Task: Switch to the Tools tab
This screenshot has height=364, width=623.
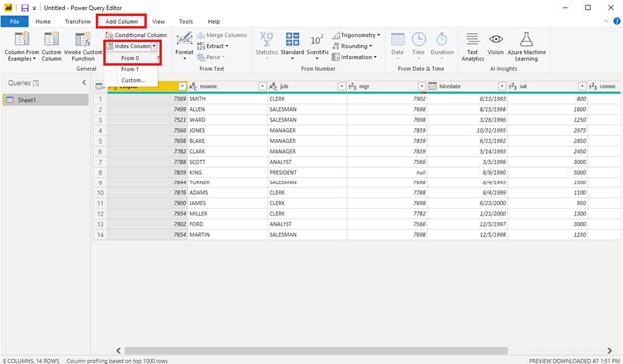Action: tap(186, 21)
